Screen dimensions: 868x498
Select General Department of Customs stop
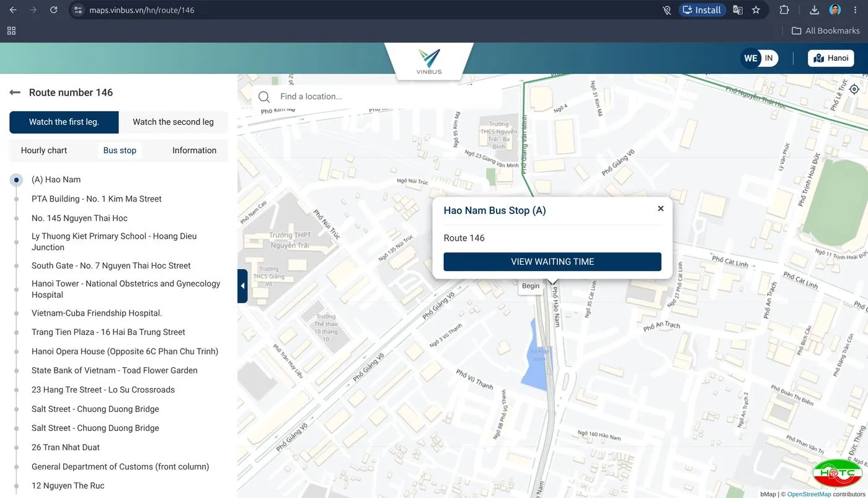click(120, 467)
